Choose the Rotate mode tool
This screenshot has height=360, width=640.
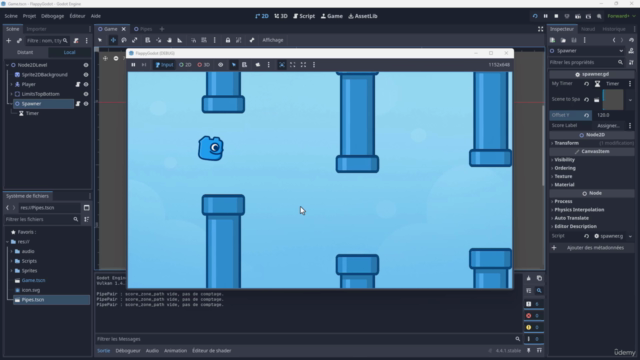tap(124, 40)
